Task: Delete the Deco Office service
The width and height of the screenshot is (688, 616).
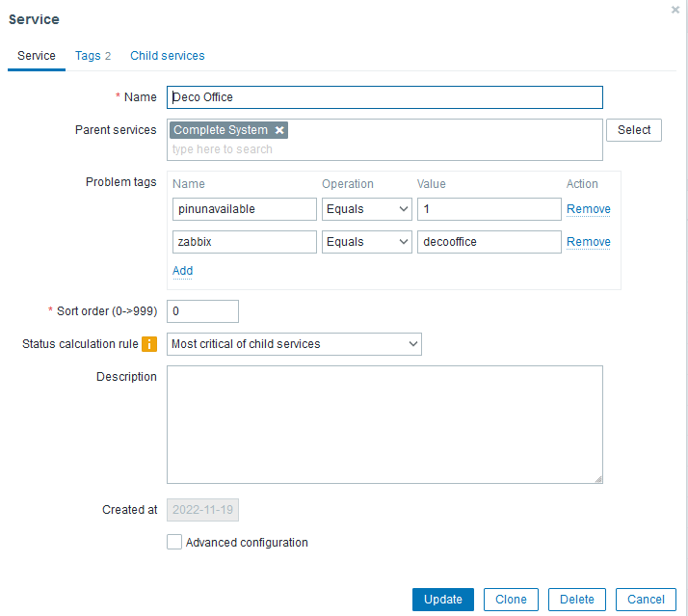Action: point(577,599)
